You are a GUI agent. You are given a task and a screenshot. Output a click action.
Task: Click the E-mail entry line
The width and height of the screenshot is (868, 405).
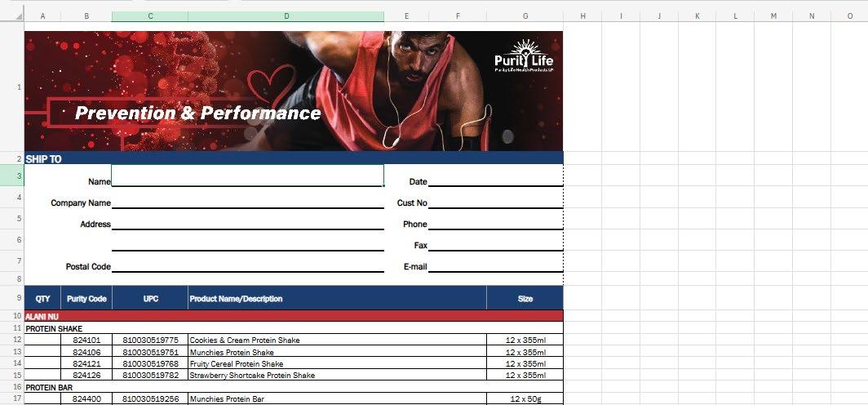[x=496, y=261]
